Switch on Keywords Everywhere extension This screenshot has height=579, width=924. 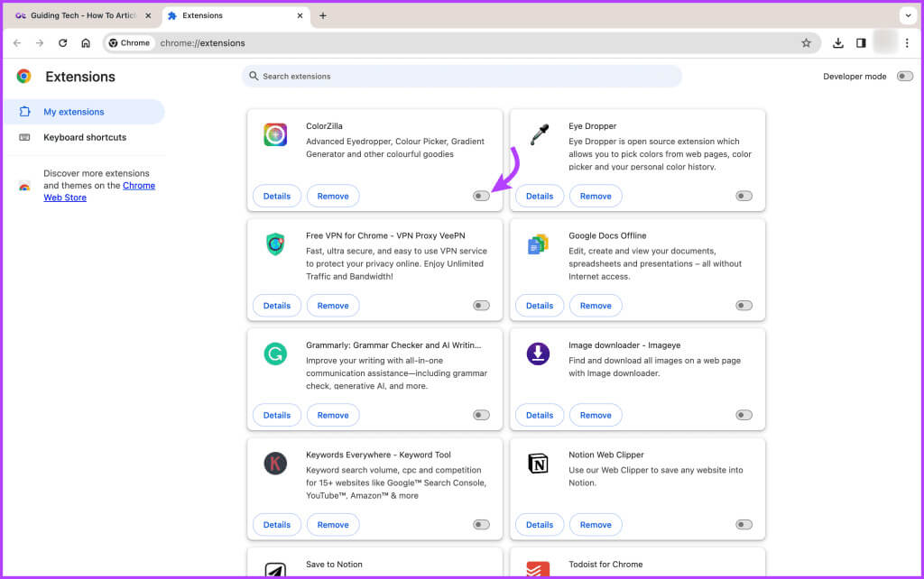tap(482, 525)
